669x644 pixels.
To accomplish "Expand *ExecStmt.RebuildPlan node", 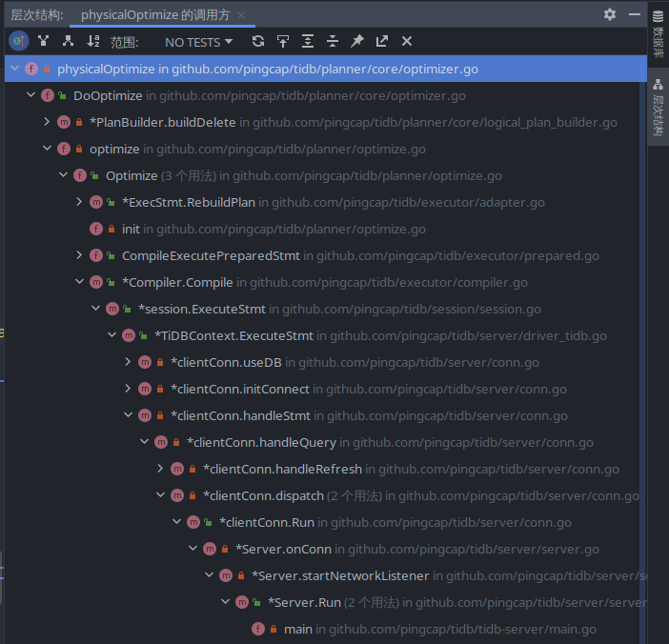I will point(79,201).
